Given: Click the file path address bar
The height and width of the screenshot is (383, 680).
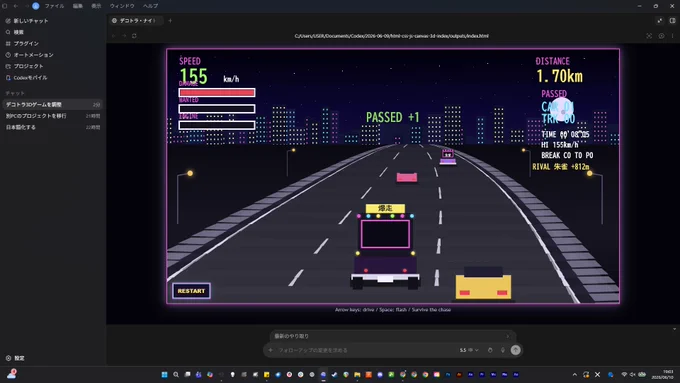Looking at the screenshot, I should [x=391, y=36].
